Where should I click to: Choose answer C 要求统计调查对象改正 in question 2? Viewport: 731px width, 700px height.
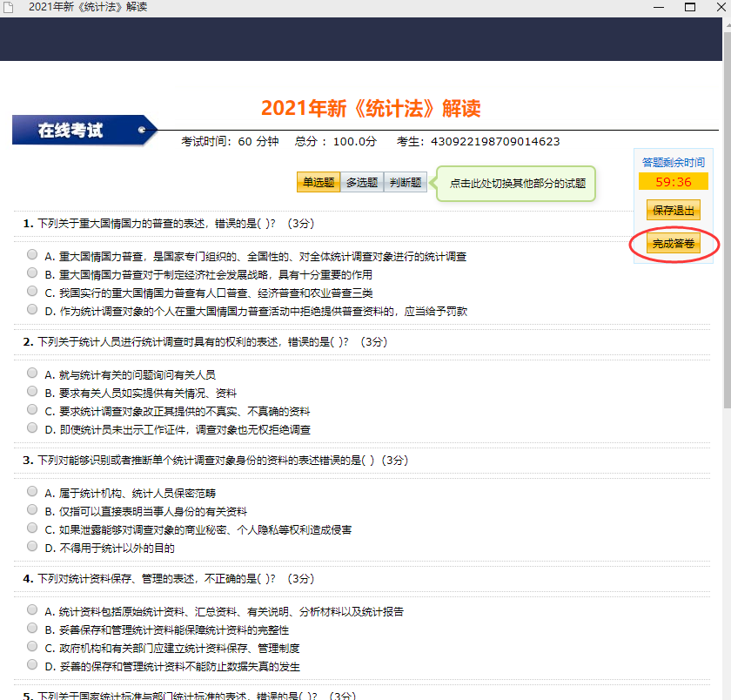(x=31, y=409)
